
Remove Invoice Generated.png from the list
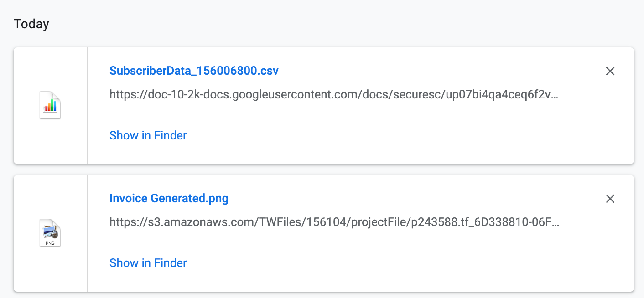pyautogui.click(x=610, y=199)
